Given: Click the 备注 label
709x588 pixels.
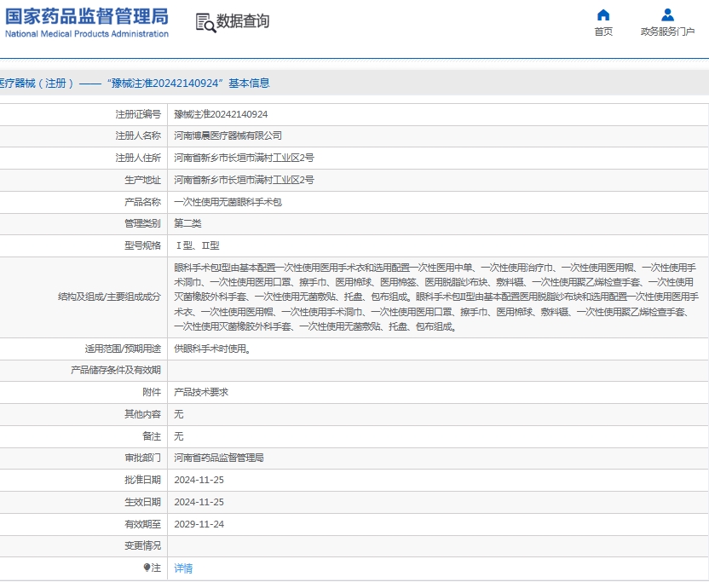Looking at the screenshot, I should click(152, 436).
